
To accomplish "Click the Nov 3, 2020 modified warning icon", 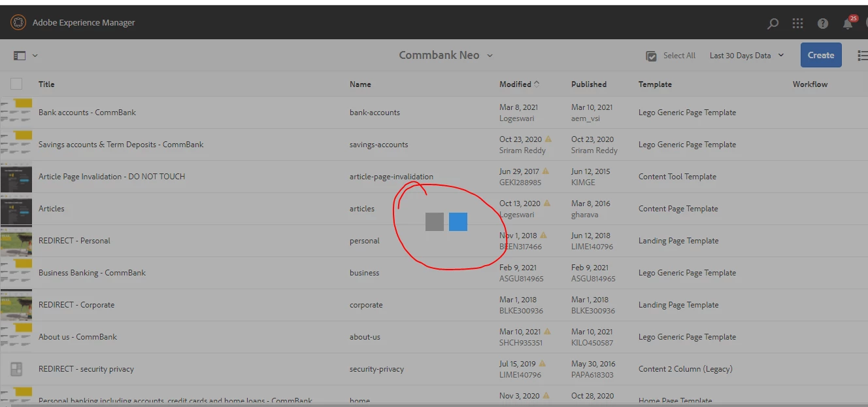I will point(547,395).
